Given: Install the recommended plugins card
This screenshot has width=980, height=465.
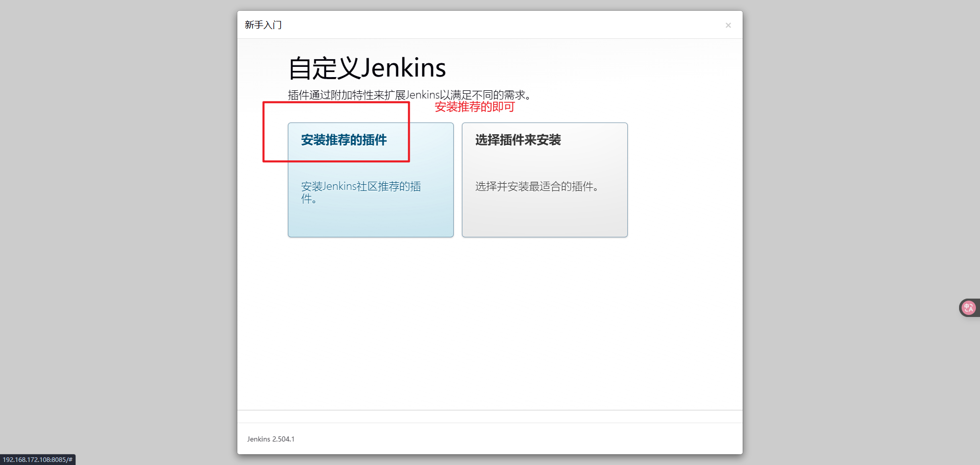Looking at the screenshot, I should [x=371, y=180].
